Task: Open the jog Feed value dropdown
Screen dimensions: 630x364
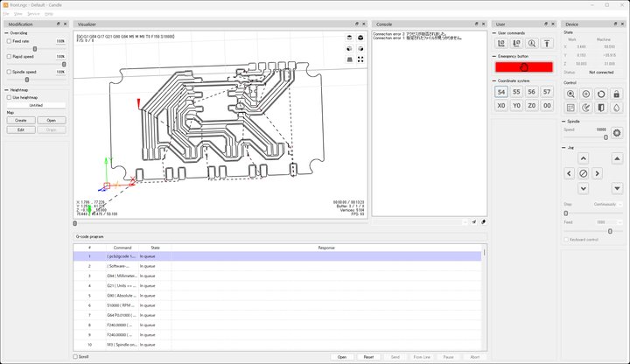Action: click(608, 222)
